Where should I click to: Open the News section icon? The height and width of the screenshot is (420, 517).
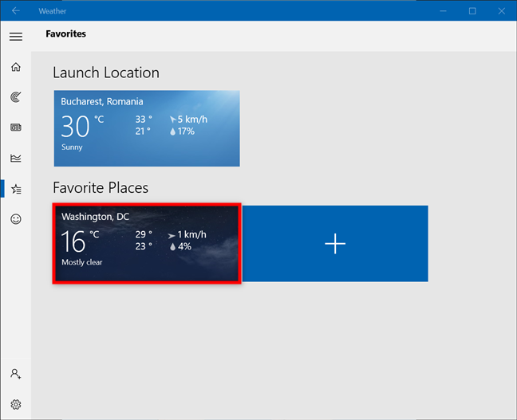[x=15, y=128]
